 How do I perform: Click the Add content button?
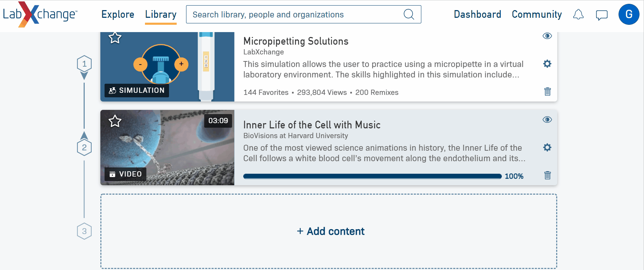[330, 231]
